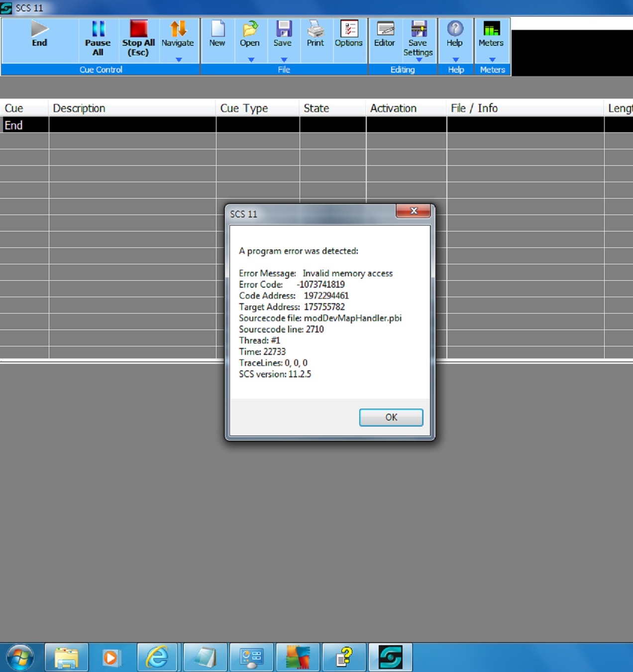The width and height of the screenshot is (633, 672).
Task: Close the SCS 11 error dialog
Action: [x=413, y=211]
